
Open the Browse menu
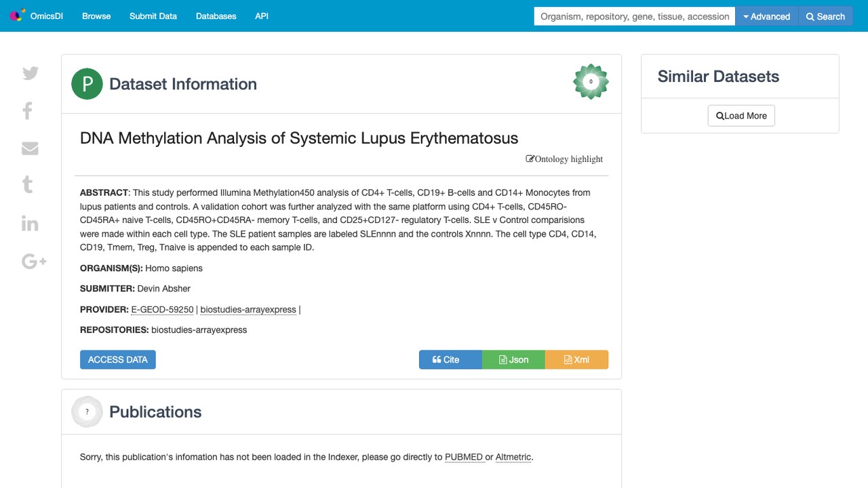tap(96, 16)
